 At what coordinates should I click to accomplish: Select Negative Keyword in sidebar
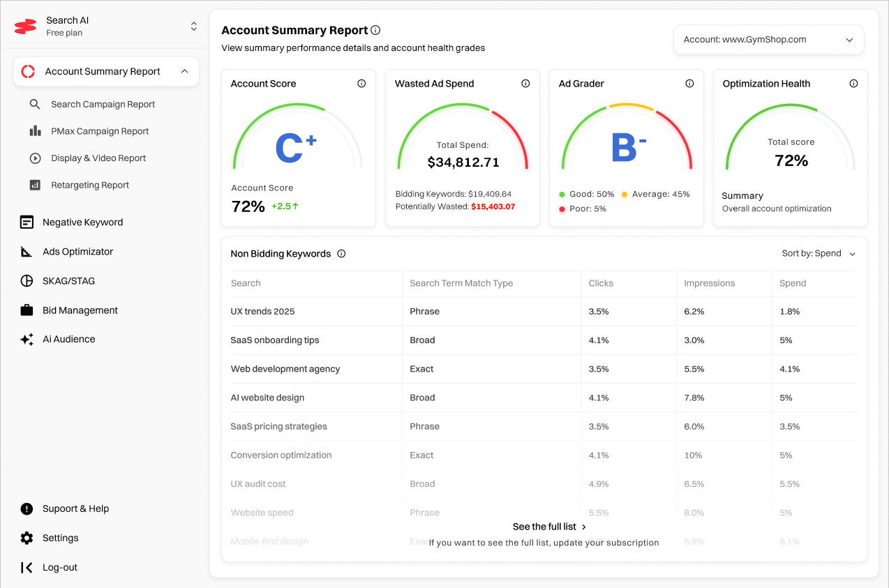pos(82,223)
